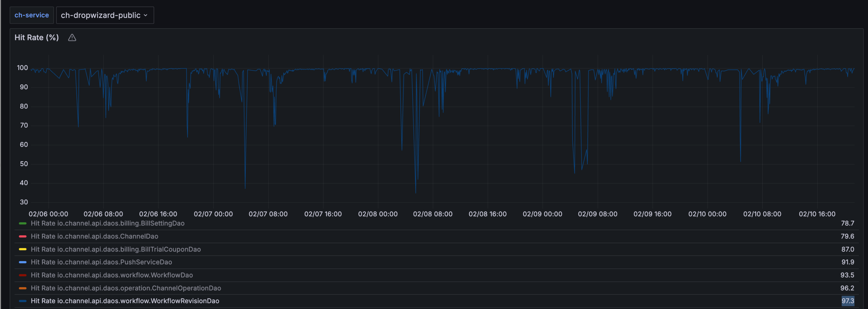Toggle the BillTrialCouponDao legend series
This screenshot has height=309, width=868.
point(116,249)
